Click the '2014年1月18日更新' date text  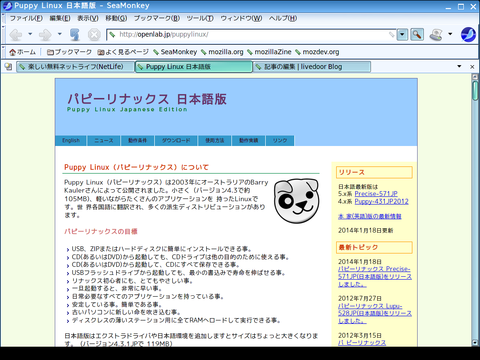pyautogui.click(x=366, y=230)
